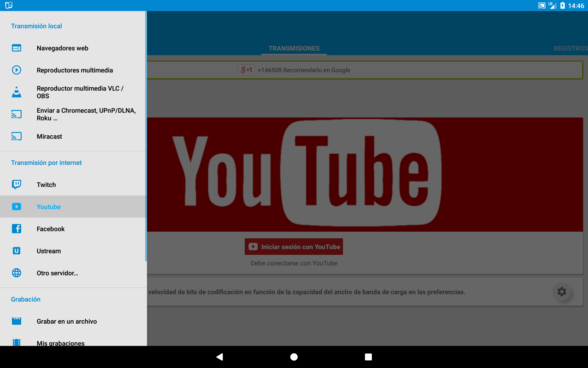Tap the Twitch logo icon
The height and width of the screenshot is (368, 588).
tap(17, 184)
